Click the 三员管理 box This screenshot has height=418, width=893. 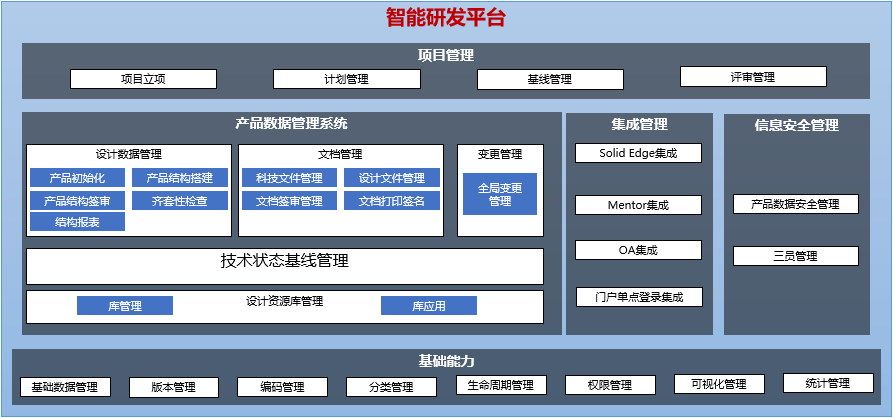796,256
